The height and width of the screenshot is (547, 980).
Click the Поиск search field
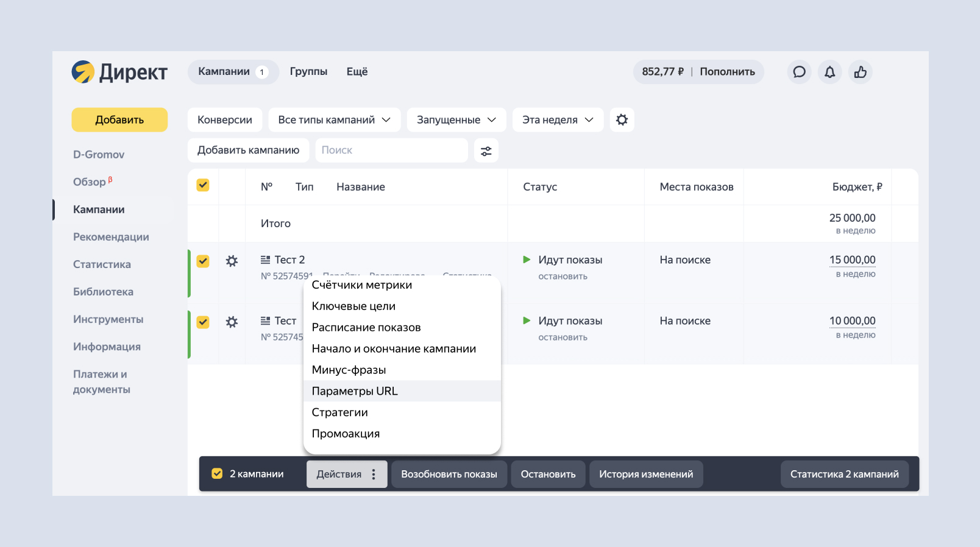(391, 150)
